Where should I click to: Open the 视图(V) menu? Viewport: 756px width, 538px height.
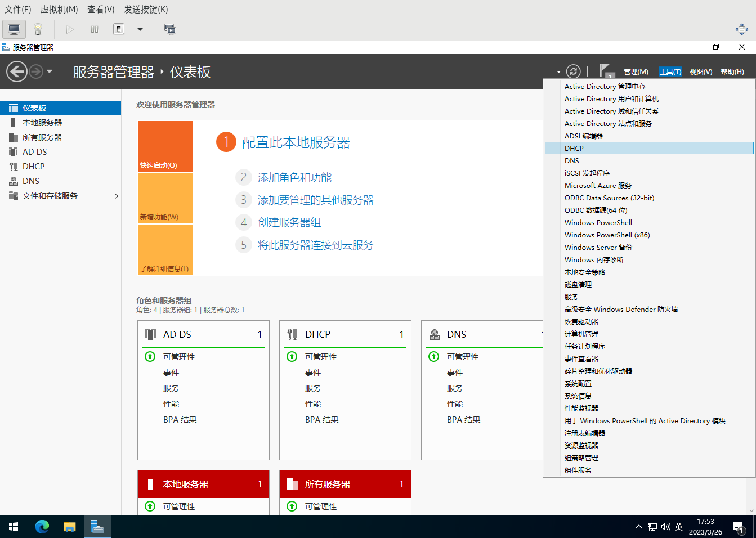701,71
